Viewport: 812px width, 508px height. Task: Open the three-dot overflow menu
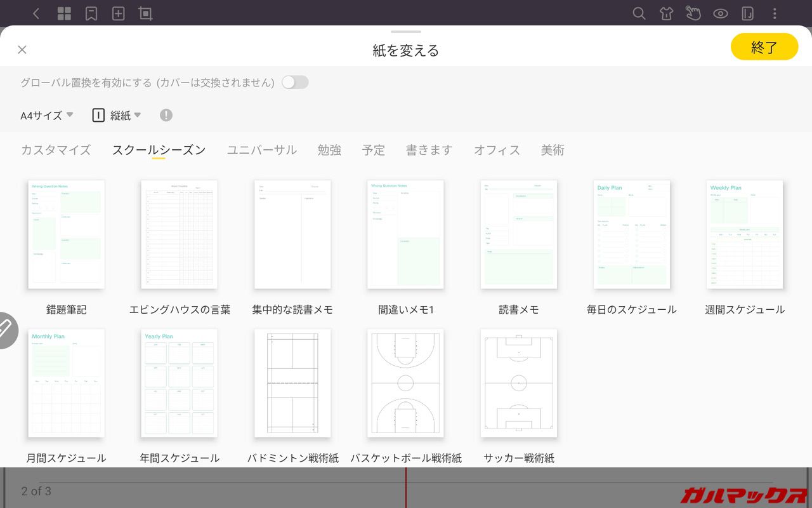coord(775,13)
